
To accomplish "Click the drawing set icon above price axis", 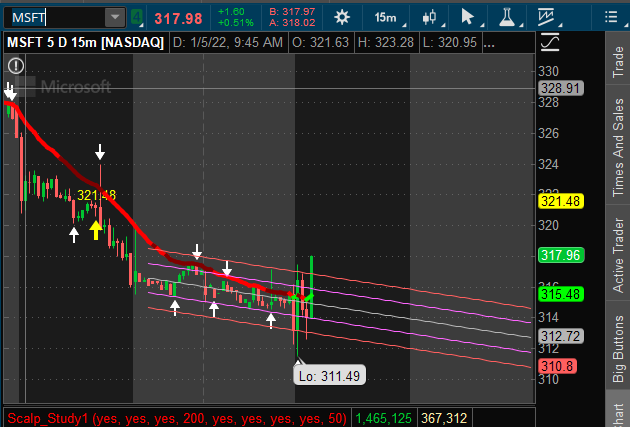I will (x=550, y=42).
